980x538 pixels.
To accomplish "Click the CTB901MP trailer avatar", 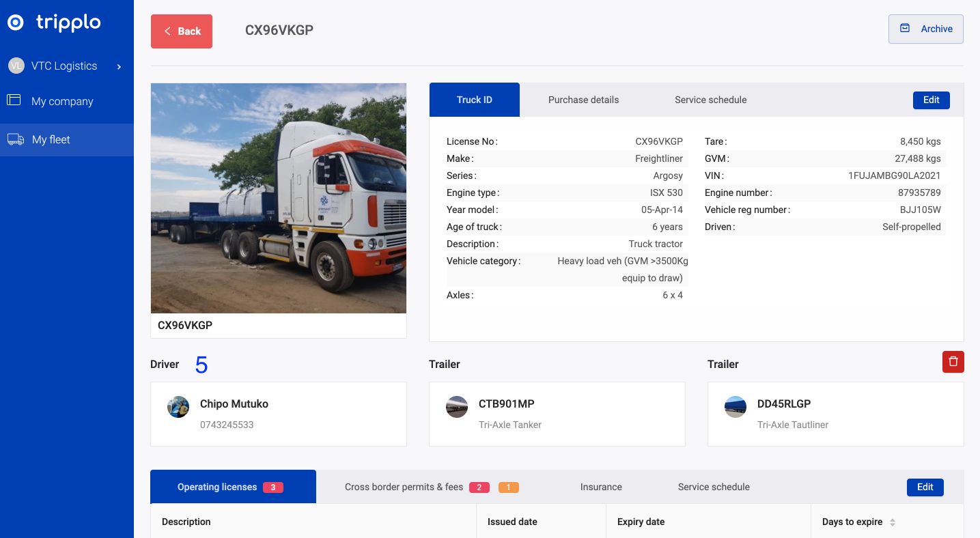I will pos(457,407).
